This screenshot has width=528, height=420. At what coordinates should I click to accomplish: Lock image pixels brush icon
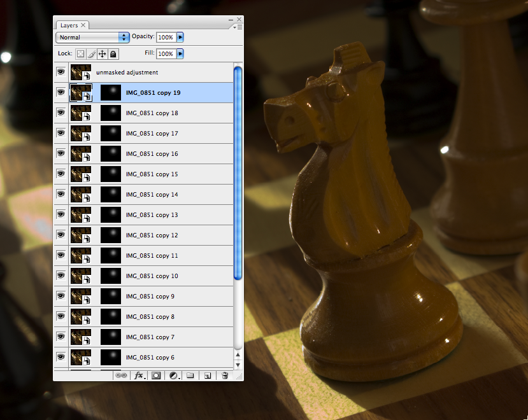pos(91,54)
